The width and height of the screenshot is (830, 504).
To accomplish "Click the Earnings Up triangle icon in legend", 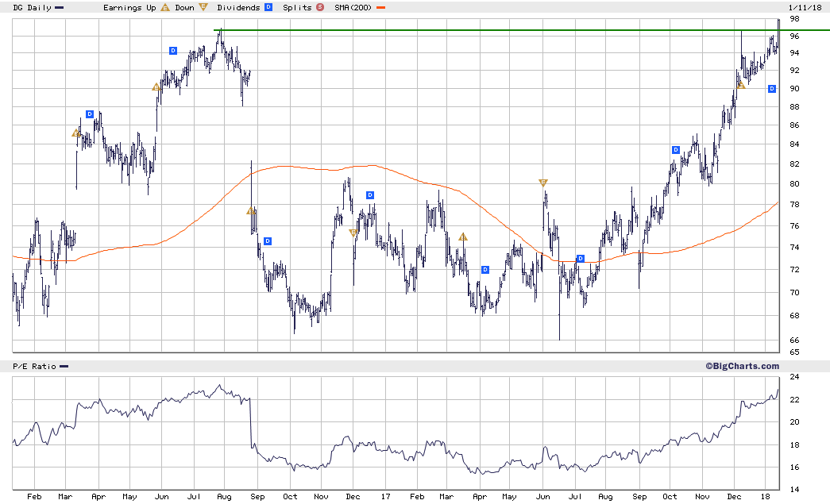I will tap(165, 7).
